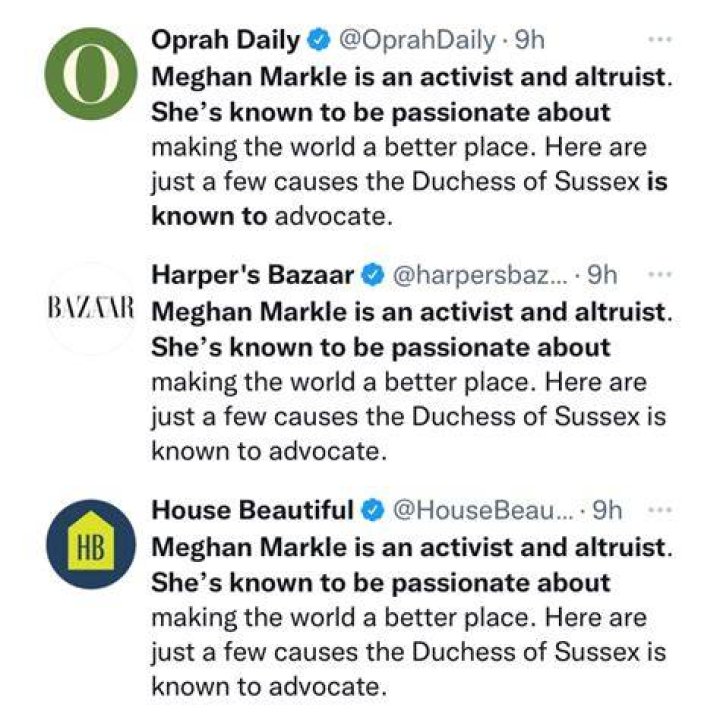Image resolution: width=720 pixels, height=720 pixels.
Task: Click the 9h timestamp on Oprah Daily tweet
Action: 530,41
